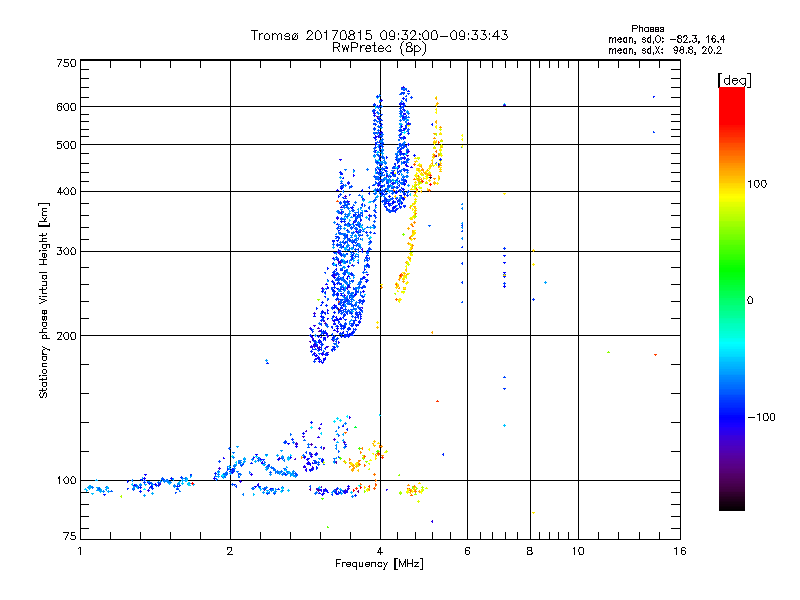This screenshot has height=600, width=800.
Task: Click the y-axis label '400'
Action: [x=66, y=192]
